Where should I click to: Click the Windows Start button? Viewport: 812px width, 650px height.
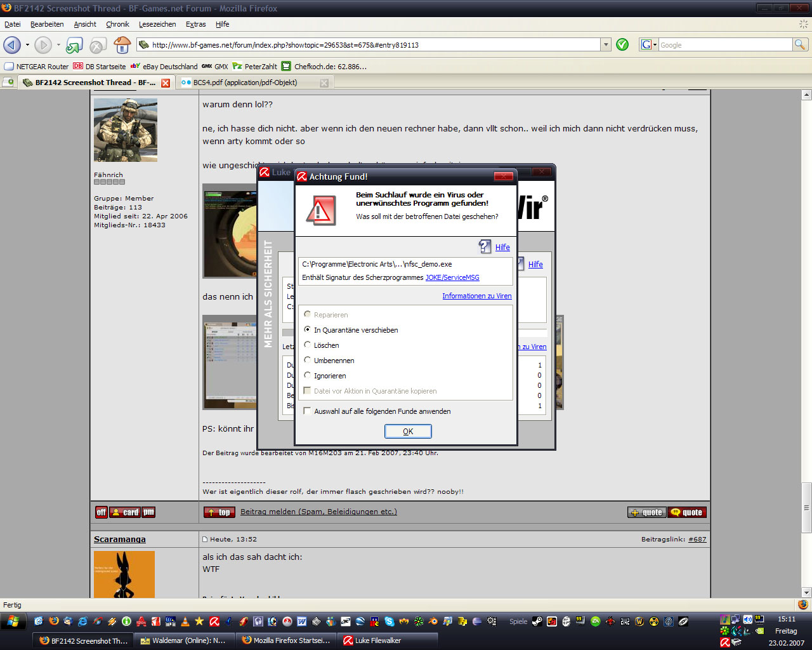pos(13,621)
